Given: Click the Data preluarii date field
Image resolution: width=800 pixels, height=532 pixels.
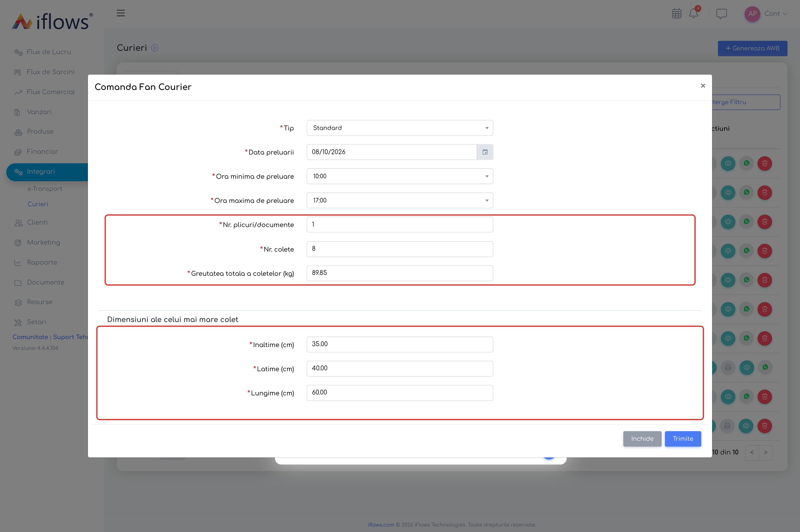Looking at the screenshot, I should tap(391, 152).
